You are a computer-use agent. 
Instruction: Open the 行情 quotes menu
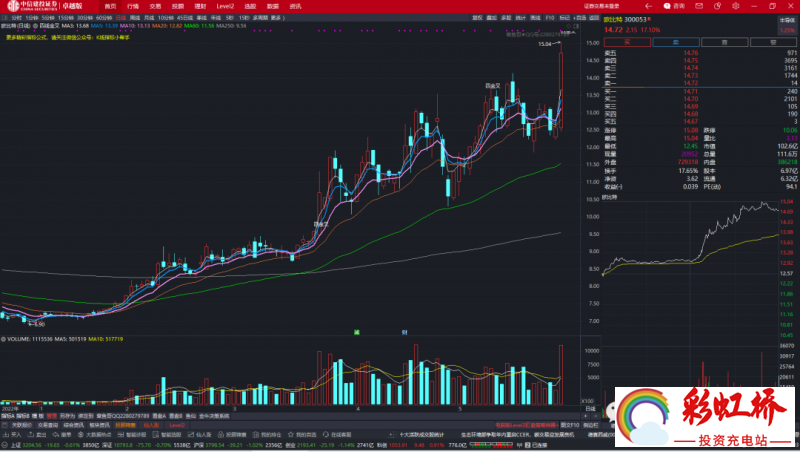(x=133, y=6)
